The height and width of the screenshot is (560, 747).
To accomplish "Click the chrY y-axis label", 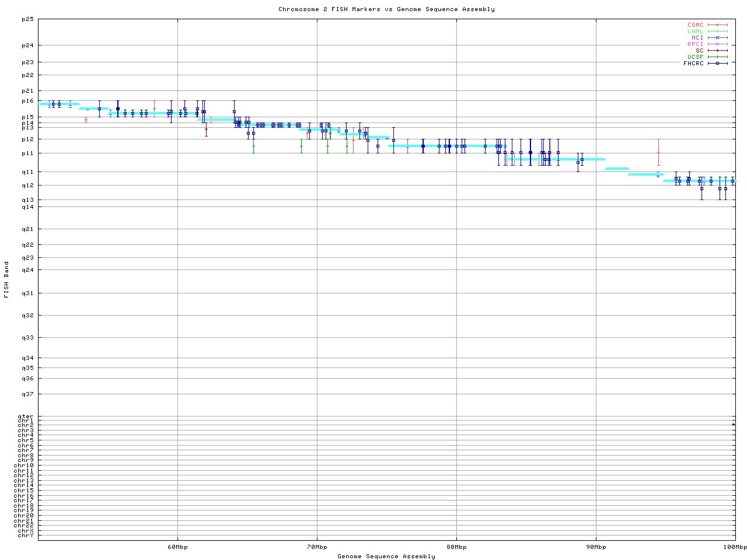I will click(x=26, y=535).
